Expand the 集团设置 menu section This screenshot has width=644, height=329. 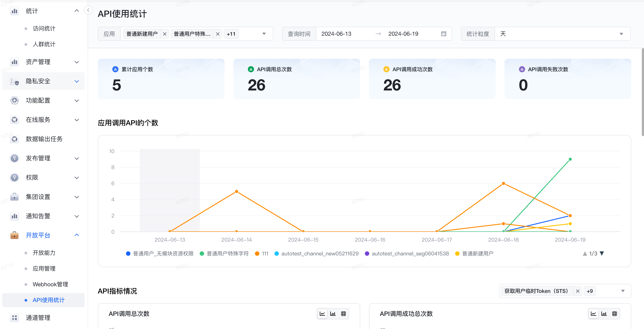point(77,197)
